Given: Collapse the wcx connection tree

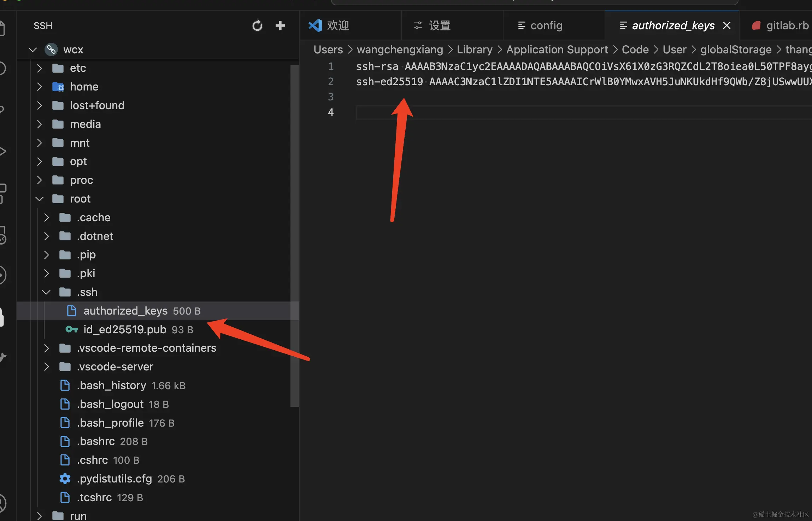Looking at the screenshot, I should pyautogui.click(x=33, y=49).
